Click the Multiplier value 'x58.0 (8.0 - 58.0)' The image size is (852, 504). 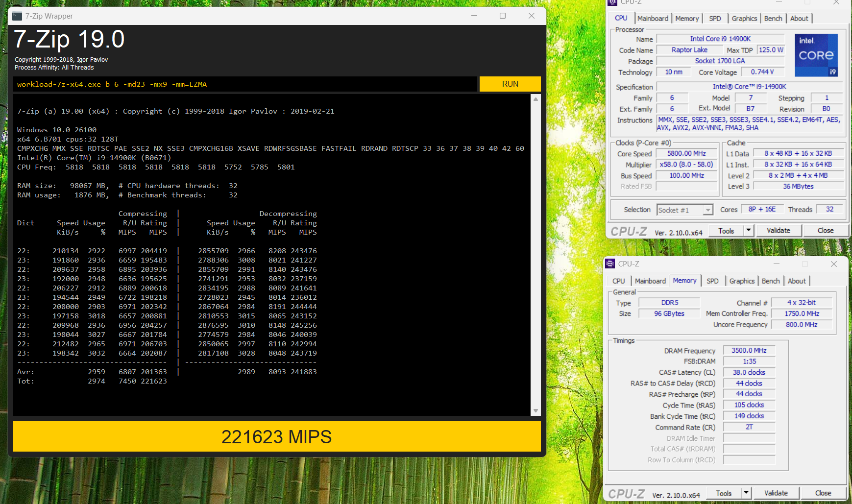click(x=686, y=165)
